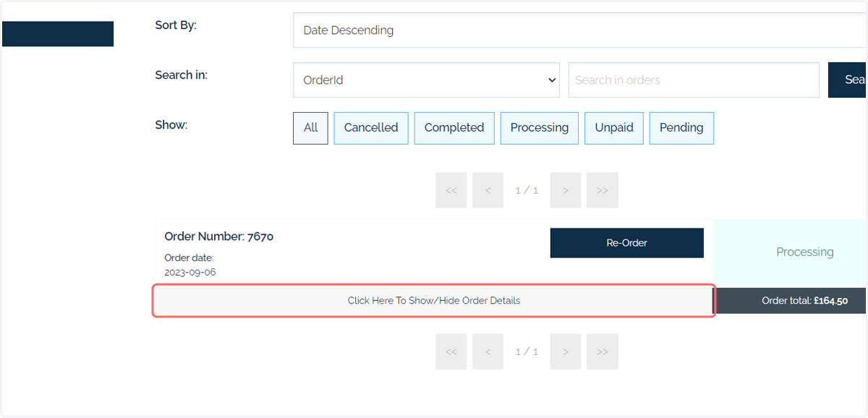Click the dark navy sidebar block
This screenshot has height=418, width=868.
tap(58, 34)
